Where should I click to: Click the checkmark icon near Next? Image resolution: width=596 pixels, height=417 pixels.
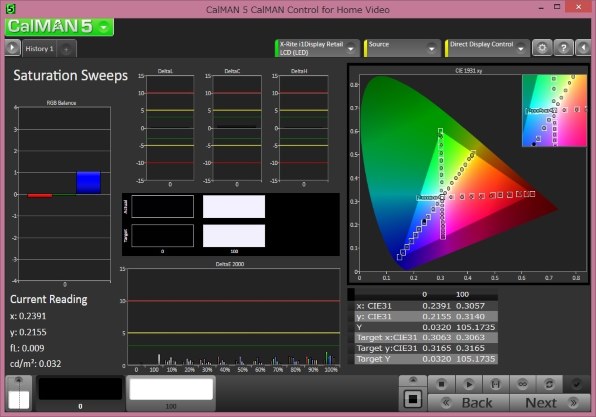(577, 384)
